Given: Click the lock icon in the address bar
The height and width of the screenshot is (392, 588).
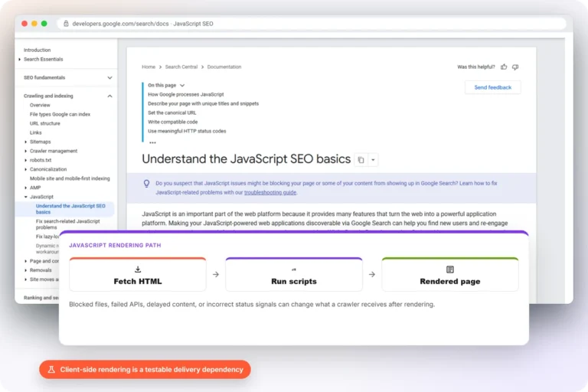Looking at the screenshot, I should 66,24.
